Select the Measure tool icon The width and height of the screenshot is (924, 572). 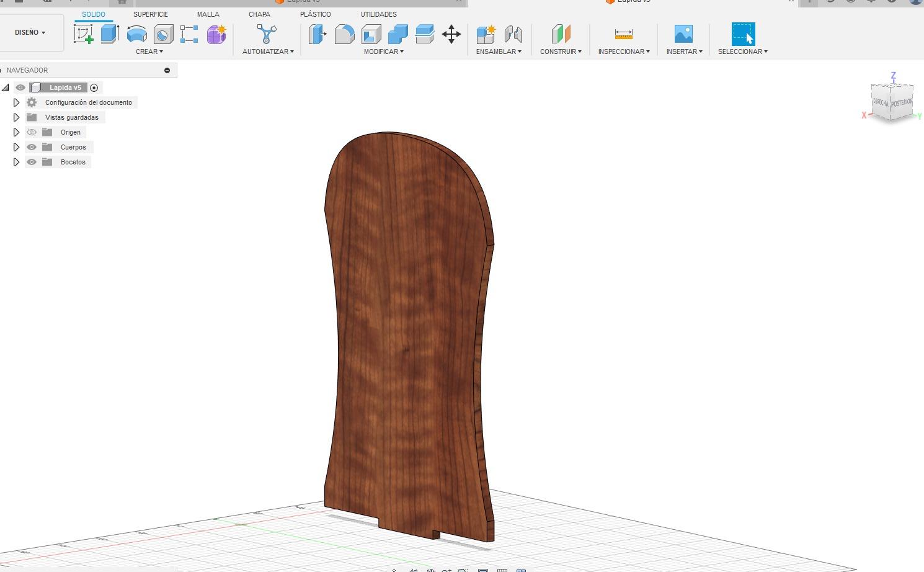(x=623, y=34)
